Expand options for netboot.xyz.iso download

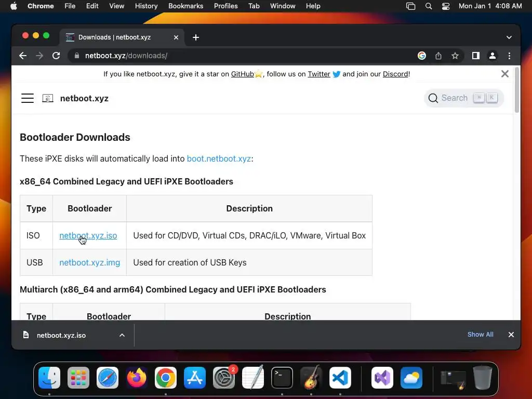point(122,335)
